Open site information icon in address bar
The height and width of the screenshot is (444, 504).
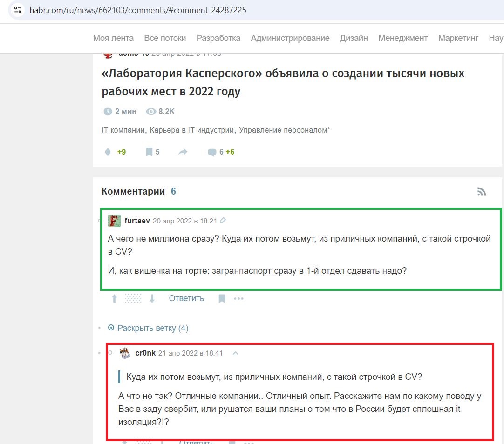pyautogui.click(x=18, y=10)
